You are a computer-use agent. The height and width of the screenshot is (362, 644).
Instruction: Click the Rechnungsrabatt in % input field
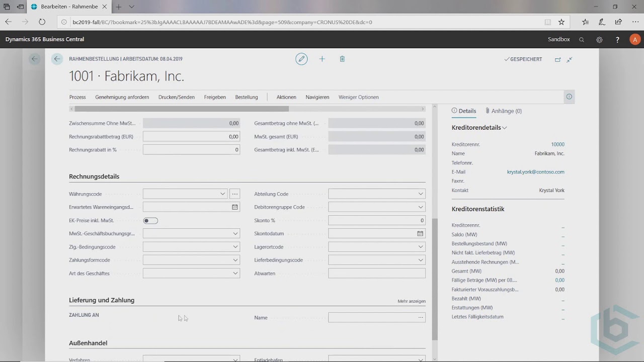tap(191, 150)
